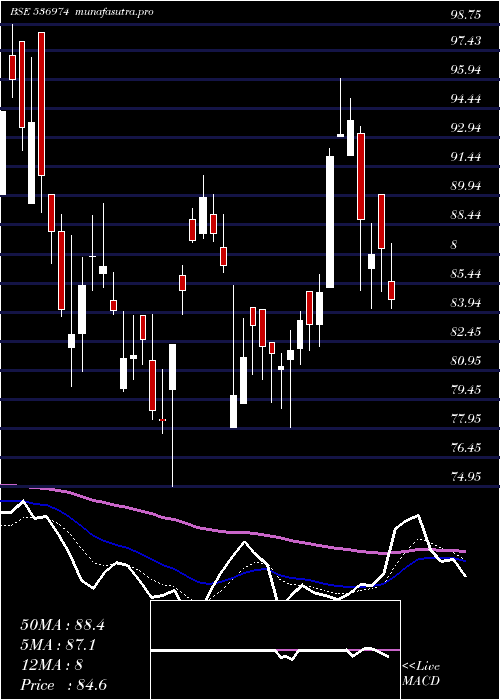The image size is (500, 700).
Task: Select the 95.94 price axis label
Action: (466, 70)
